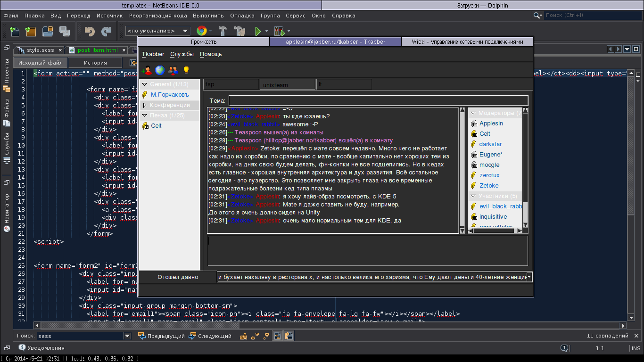Click the Предыдущий search button
644x362 pixels.
161,336
